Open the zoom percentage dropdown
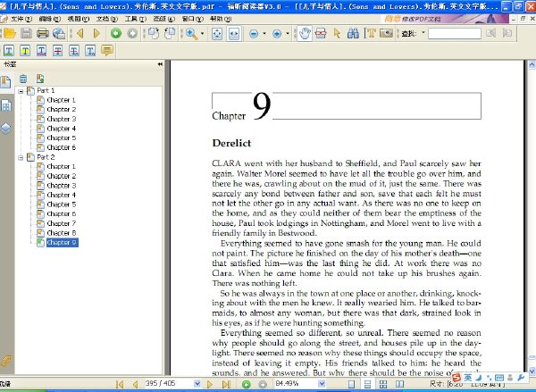 click(322, 384)
